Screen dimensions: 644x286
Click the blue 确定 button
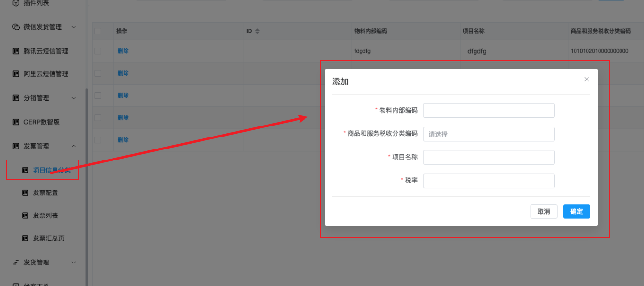(576, 212)
